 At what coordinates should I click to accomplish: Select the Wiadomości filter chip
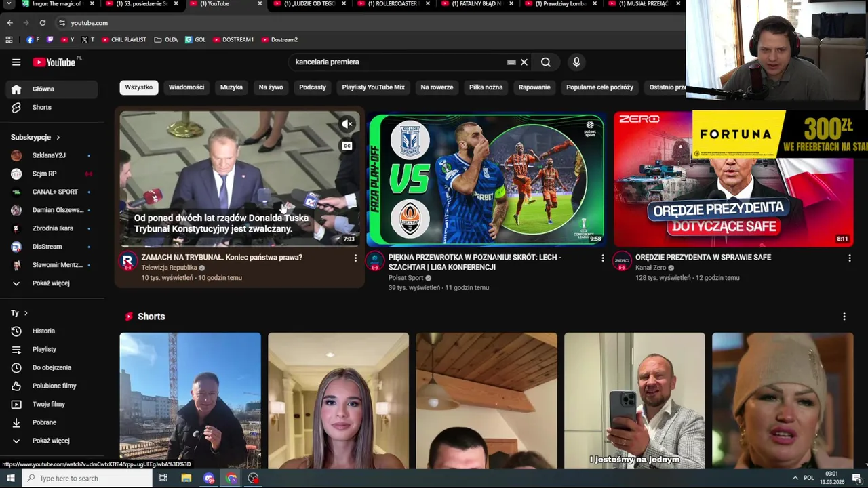(186, 87)
